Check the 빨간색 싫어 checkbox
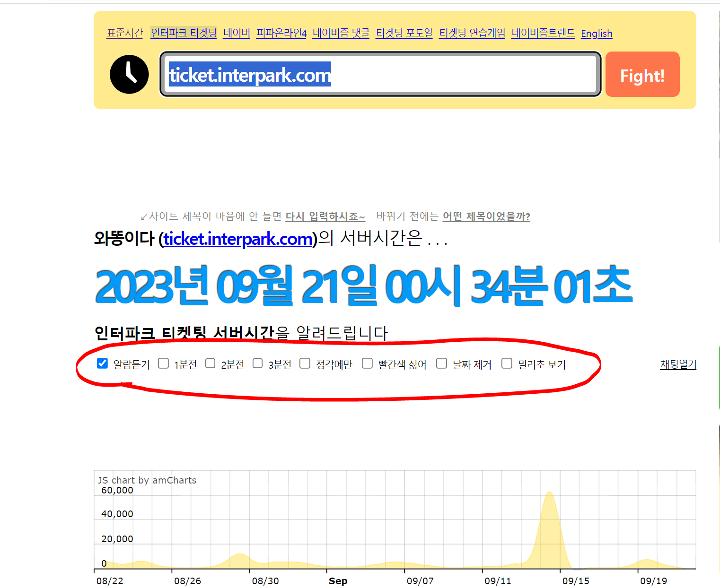Screen dimensions: 720x588 367,363
